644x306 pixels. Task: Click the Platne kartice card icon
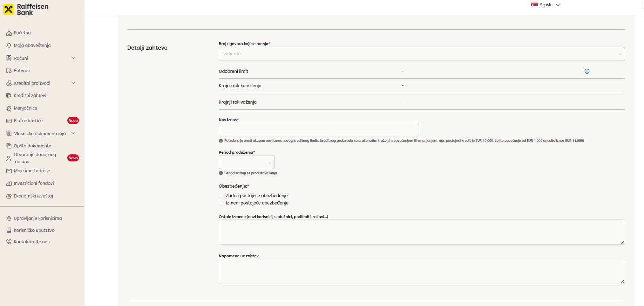(x=9, y=121)
